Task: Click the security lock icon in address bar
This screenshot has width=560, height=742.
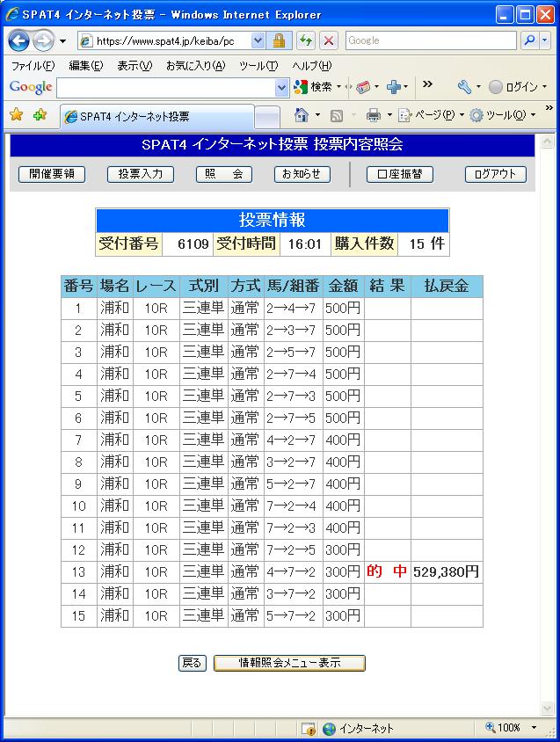Action: click(x=279, y=40)
